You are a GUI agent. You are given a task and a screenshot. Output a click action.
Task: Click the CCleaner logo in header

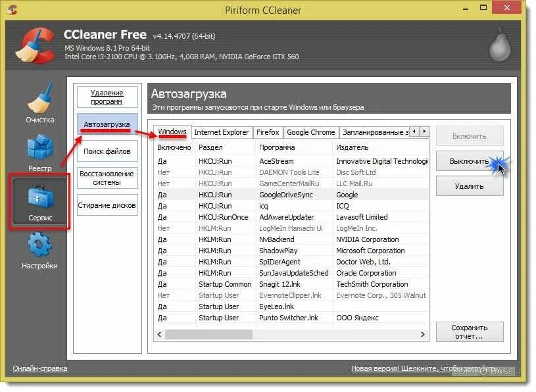point(36,46)
